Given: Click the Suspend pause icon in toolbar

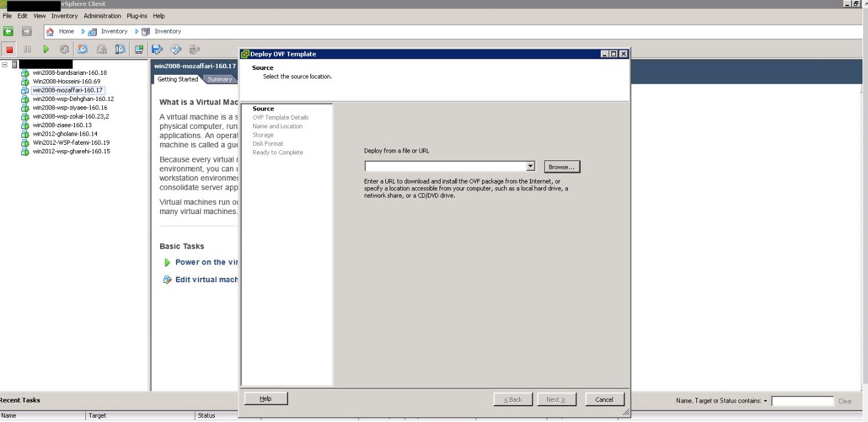Looking at the screenshot, I should click(x=27, y=49).
